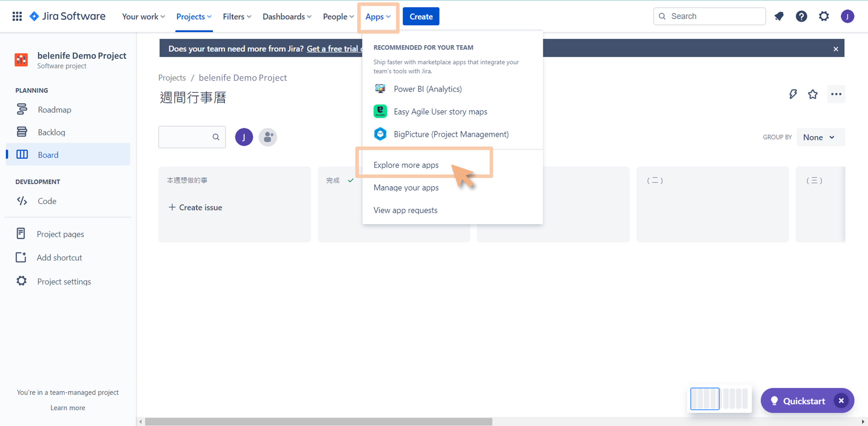Viewport: 868px width, 426px height.
Task: Click the (三) column header
Action: 814,180
